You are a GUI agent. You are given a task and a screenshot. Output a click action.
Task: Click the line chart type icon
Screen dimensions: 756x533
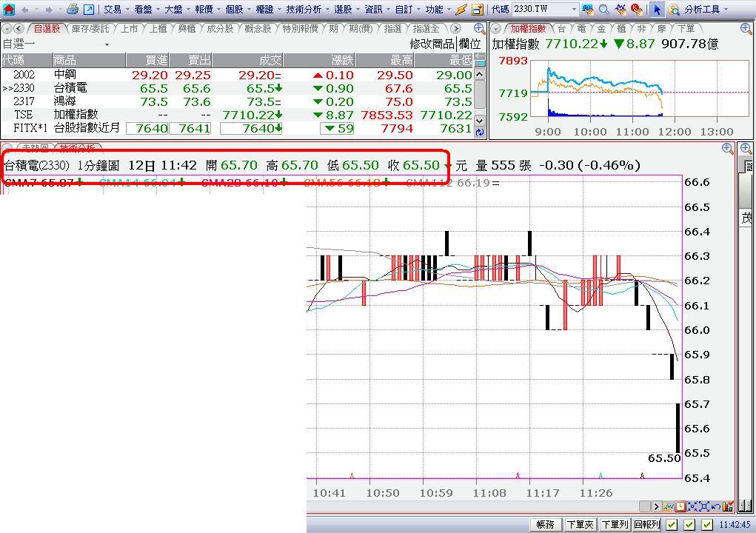(668, 506)
